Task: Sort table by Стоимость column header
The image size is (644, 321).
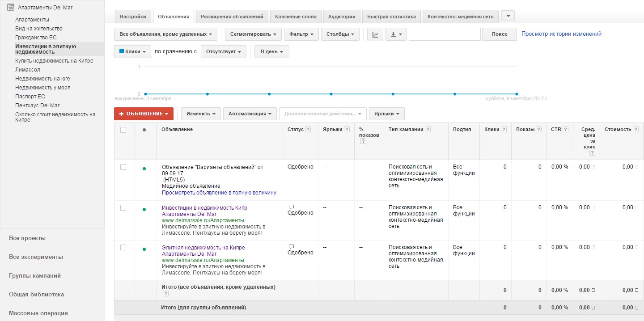Action: 618,130
